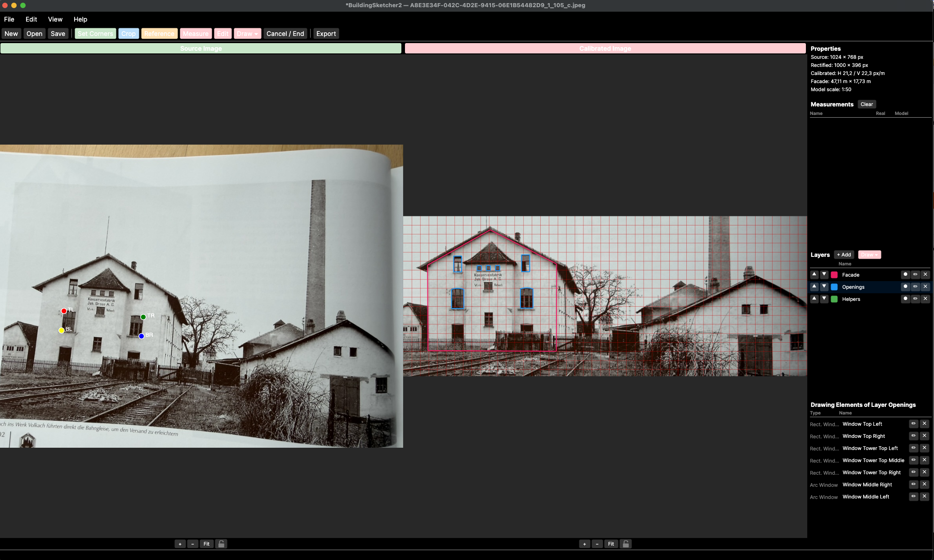
Task: Edit Window Top Left element name
Action: click(913, 423)
